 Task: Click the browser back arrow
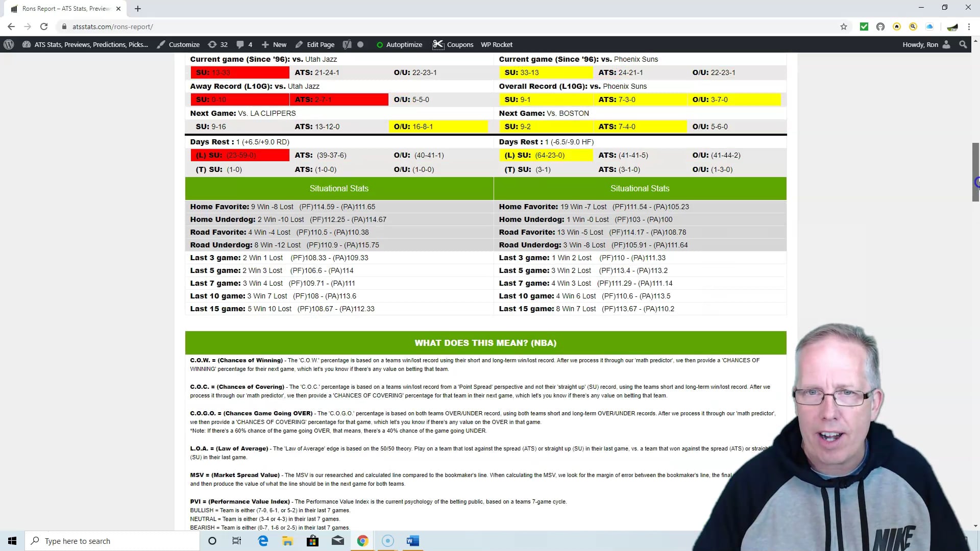tap(11, 27)
